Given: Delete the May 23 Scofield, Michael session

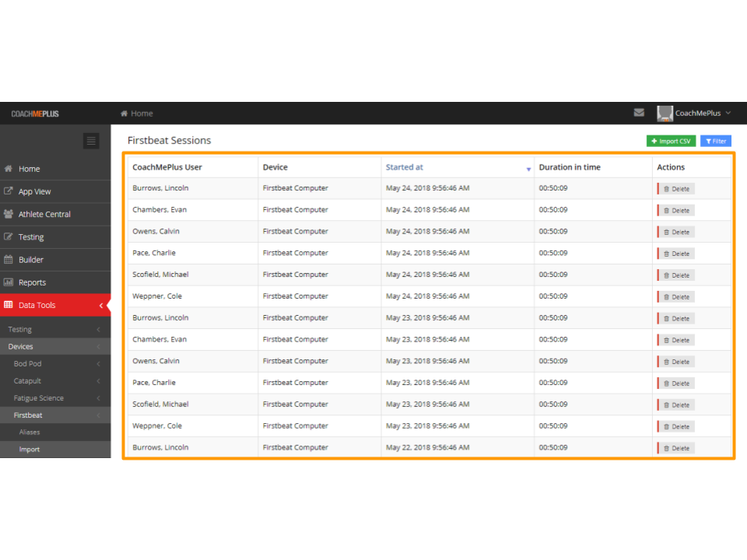Looking at the screenshot, I should tap(676, 404).
